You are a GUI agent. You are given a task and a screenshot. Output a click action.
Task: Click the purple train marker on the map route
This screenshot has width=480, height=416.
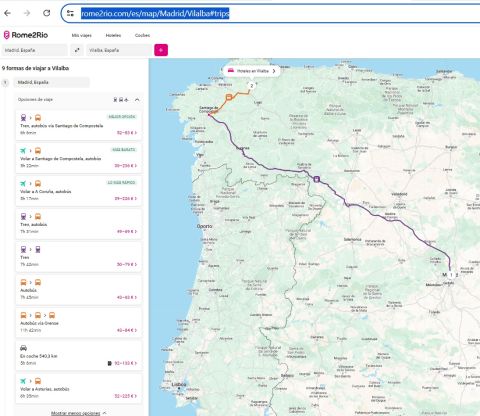tap(317, 179)
